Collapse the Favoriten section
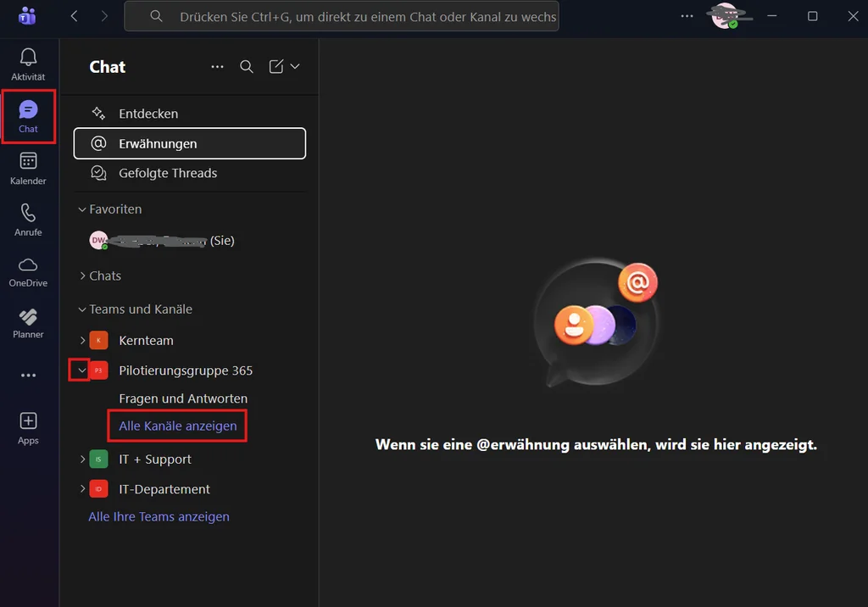Image resolution: width=868 pixels, height=607 pixels. click(x=82, y=209)
